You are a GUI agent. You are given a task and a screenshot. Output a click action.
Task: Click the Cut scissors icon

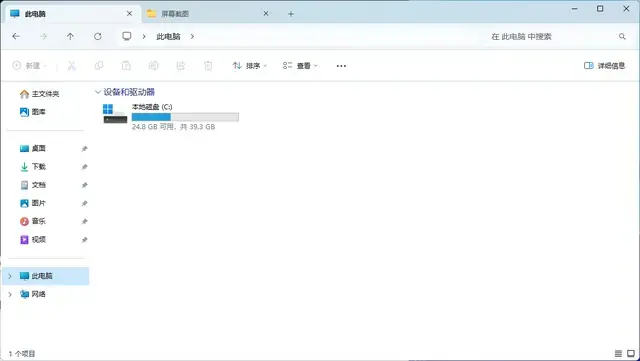pos(71,65)
